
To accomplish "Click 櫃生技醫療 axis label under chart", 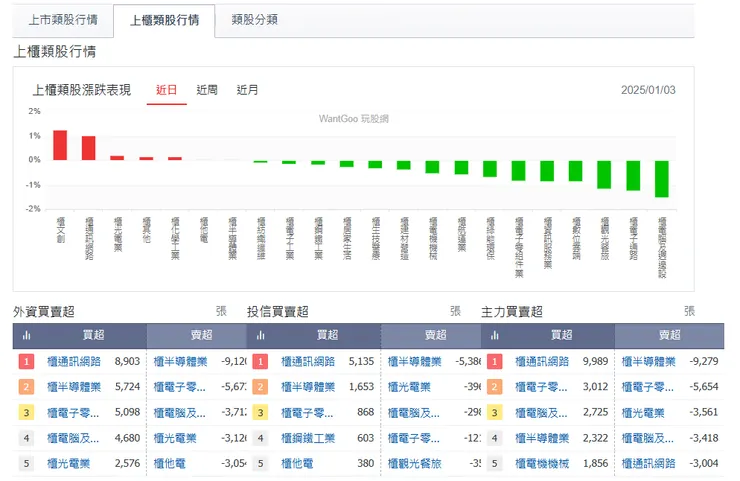I will click(x=376, y=238).
